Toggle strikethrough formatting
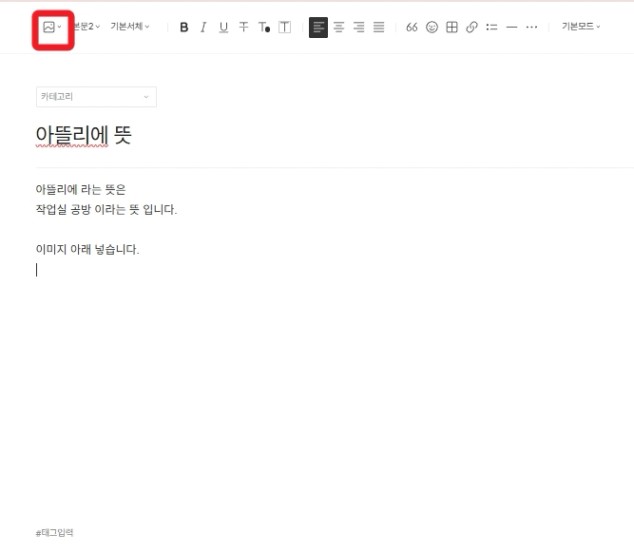 tap(243, 27)
